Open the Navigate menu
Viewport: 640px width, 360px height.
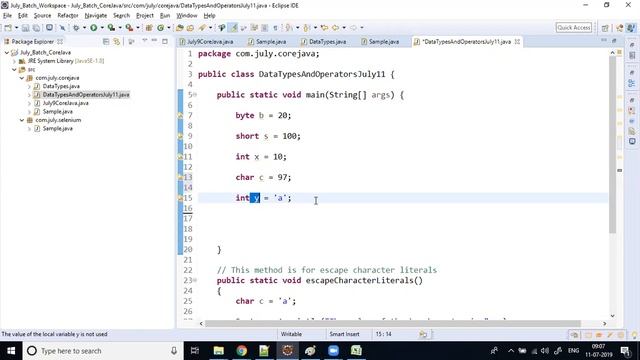point(96,16)
